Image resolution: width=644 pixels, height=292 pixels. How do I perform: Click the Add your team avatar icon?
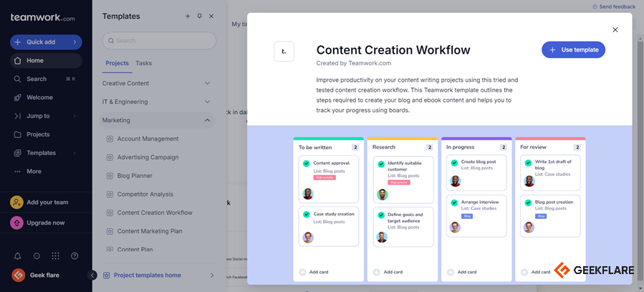17,202
